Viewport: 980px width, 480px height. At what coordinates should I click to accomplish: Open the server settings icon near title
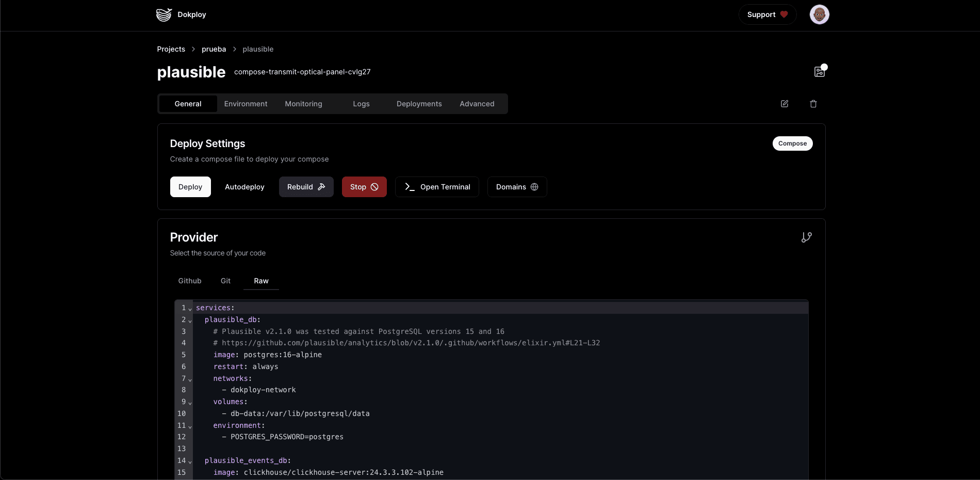(819, 72)
